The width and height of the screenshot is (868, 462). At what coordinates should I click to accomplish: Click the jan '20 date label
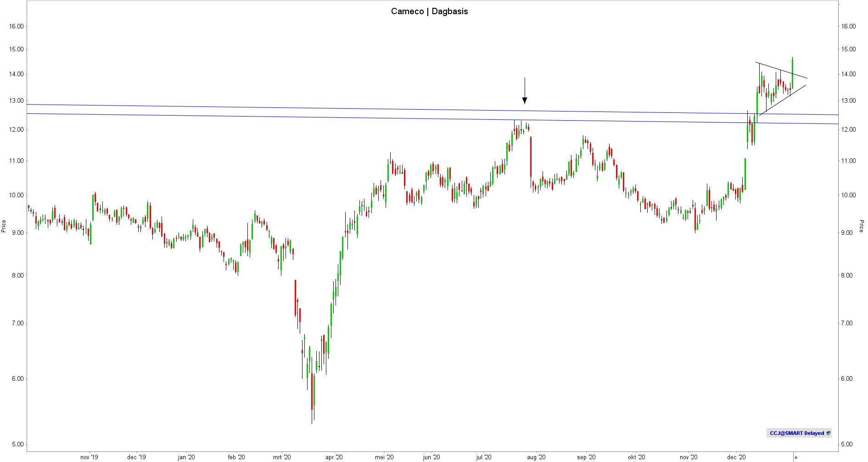tap(186, 457)
